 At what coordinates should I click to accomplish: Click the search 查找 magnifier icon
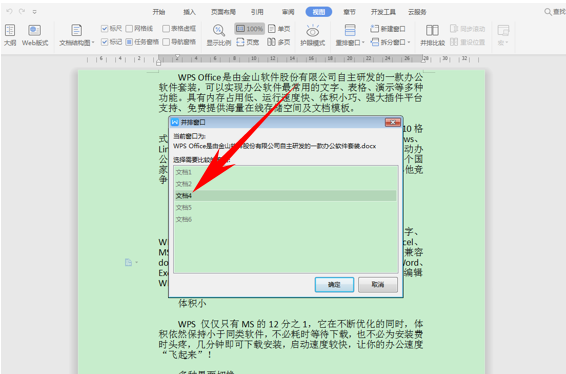click(x=548, y=12)
